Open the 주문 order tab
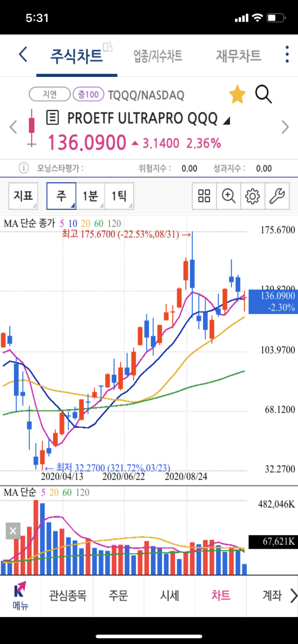The width and height of the screenshot is (298, 644). tap(118, 596)
